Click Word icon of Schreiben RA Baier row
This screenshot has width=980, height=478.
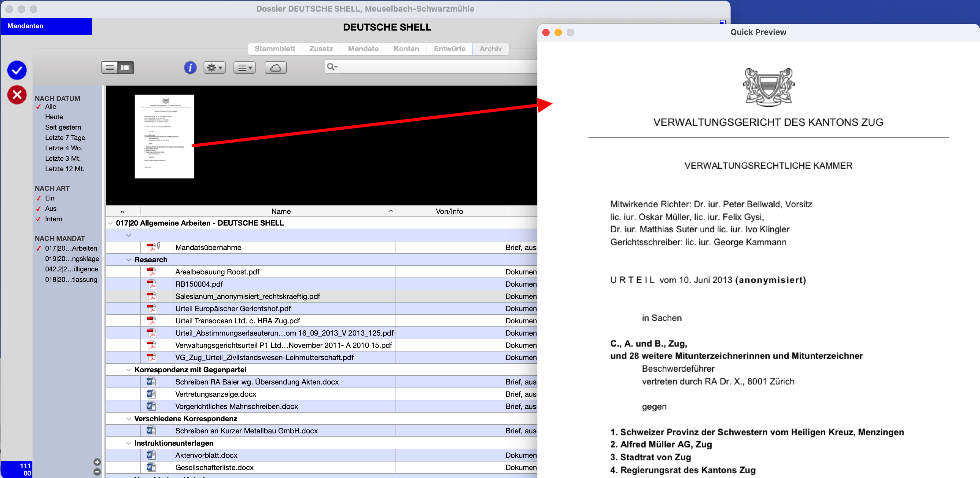click(151, 381)
